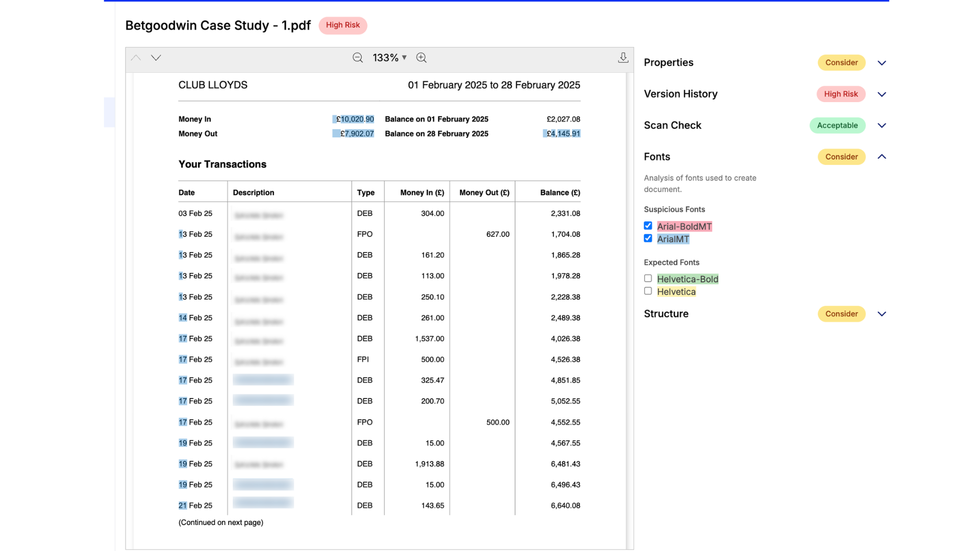The height and width of the screenshot is (551, 980).
Task: Click the Consider badge on Fonts
Action: [841, 157]
